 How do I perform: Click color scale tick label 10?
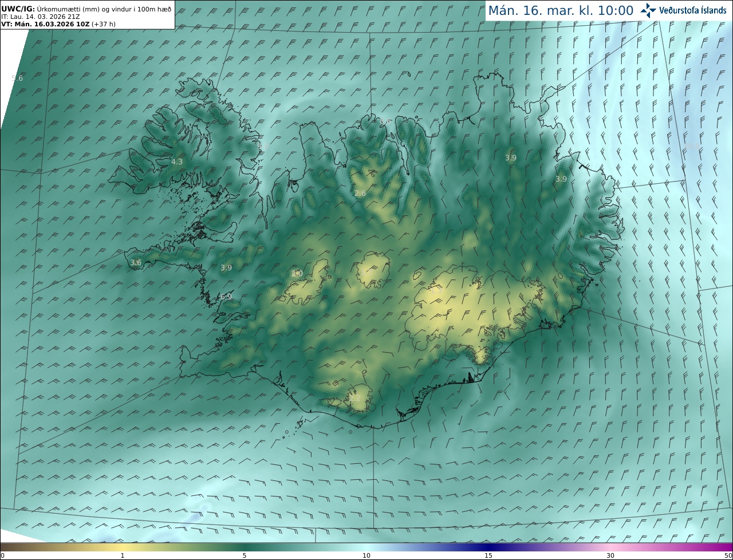click(366, 555)
